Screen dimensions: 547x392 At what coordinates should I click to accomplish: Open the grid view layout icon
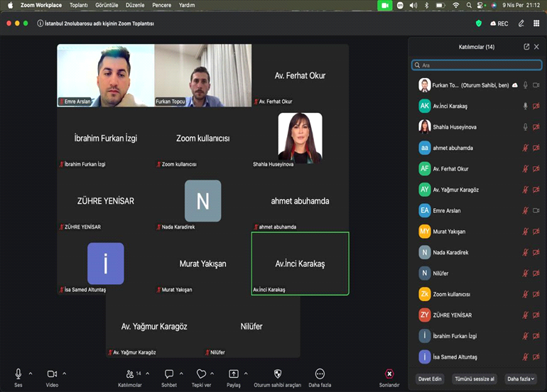(x=536, y=23)
